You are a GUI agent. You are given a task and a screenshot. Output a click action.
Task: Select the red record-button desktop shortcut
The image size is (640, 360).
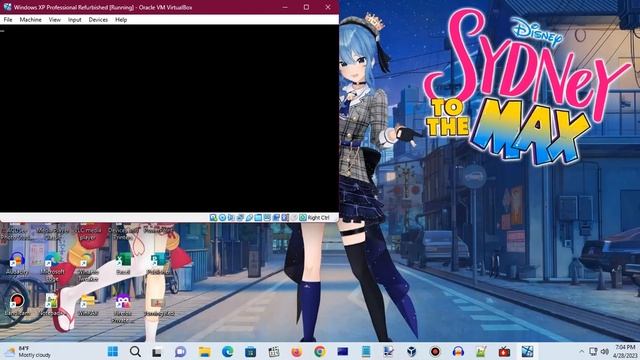17,305
